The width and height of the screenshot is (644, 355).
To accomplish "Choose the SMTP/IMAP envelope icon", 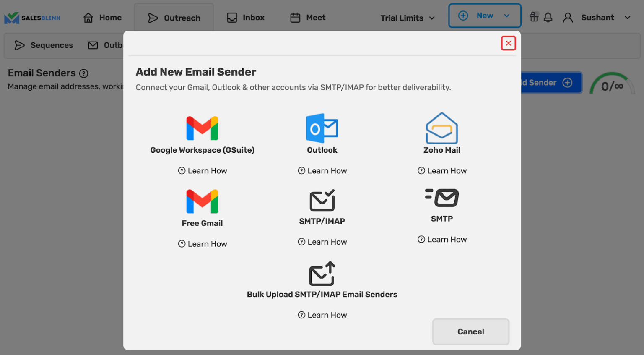I will 322,200.
